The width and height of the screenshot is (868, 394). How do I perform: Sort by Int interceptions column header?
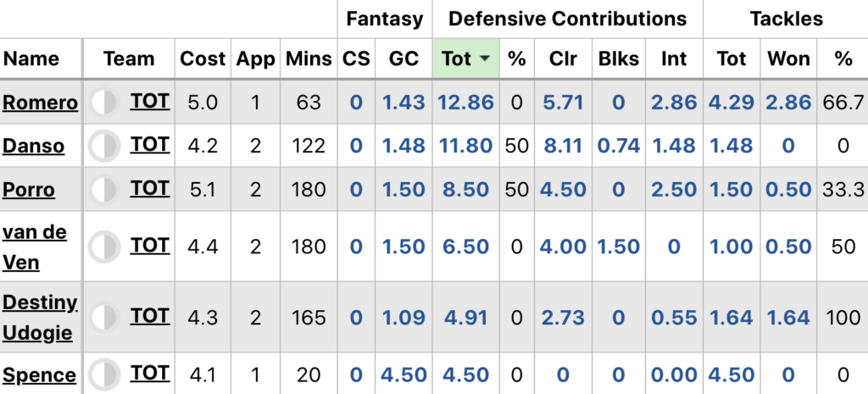(x=674, y=59)
